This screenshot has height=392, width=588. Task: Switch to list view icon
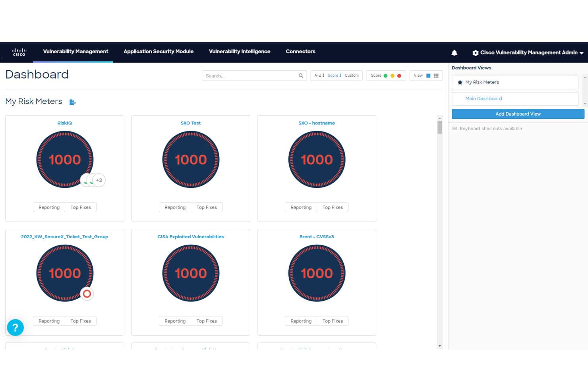436,75
